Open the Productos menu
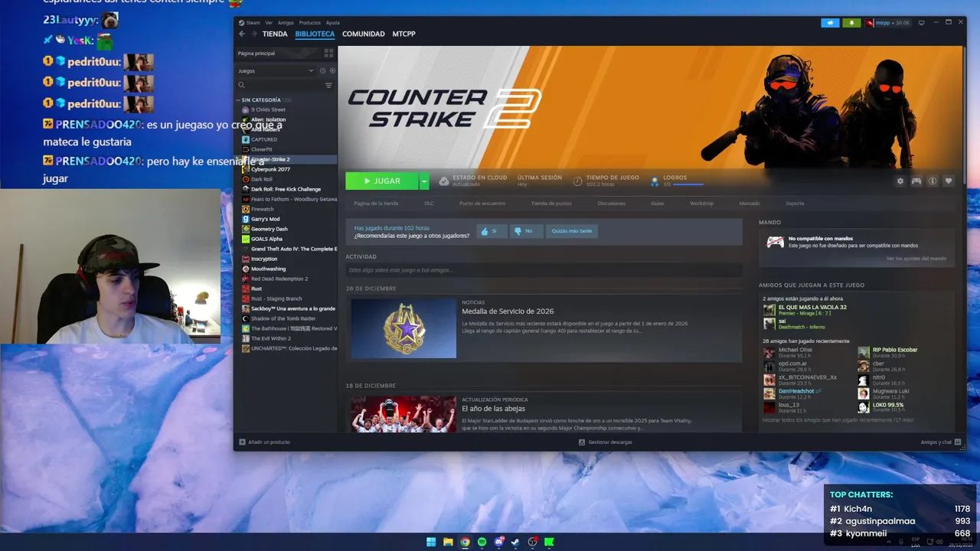Viewport: 980px width, 551px height. click(x=310, y=23)
